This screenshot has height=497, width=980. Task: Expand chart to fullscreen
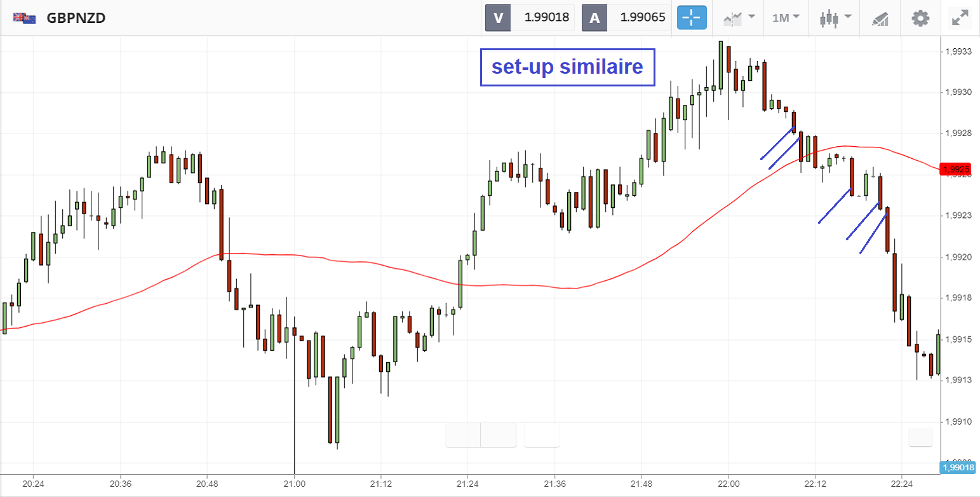point(959,18)
